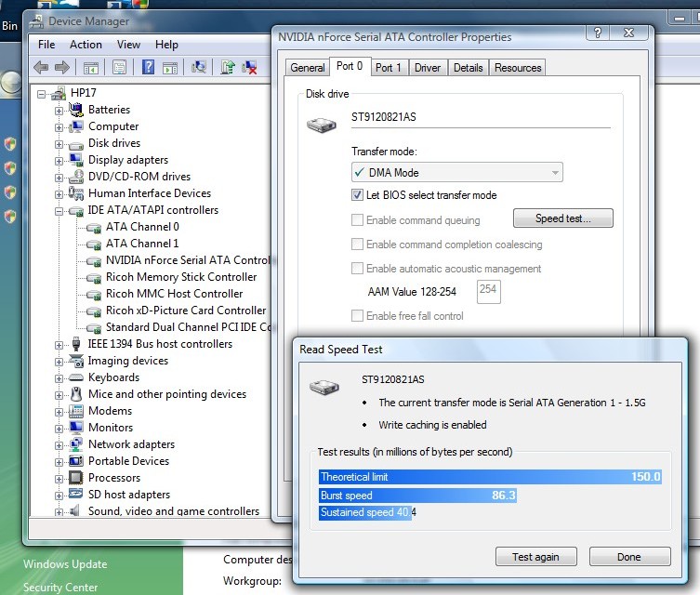Toggle Enable command queuing checkbox
Screen dimensions: 700x595
[357, 220]
